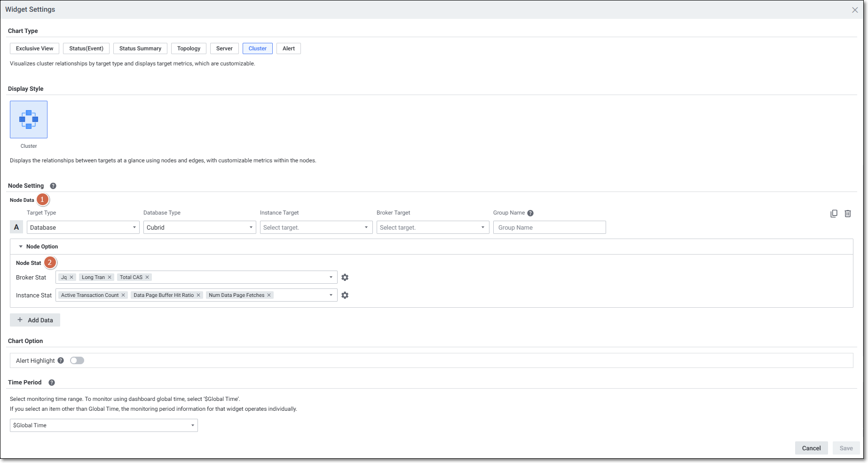Click the copy node data icon
Viewport: 868px width, 463px height.
tap(834, 214)
